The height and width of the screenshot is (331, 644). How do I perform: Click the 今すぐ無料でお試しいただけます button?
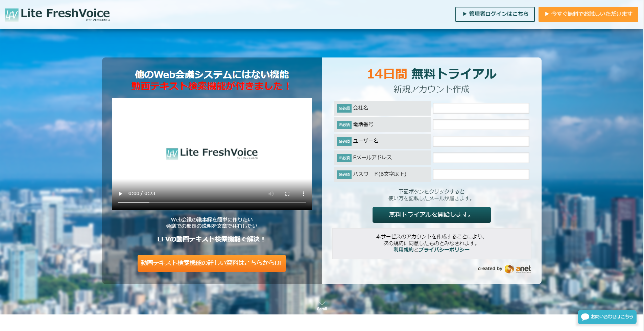(588, 14)
